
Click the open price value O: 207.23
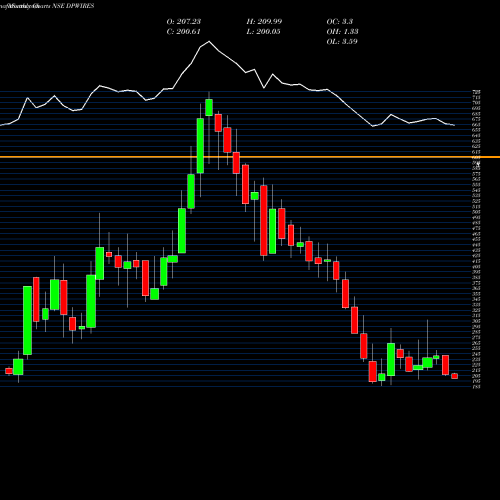[x=184, y=22]
